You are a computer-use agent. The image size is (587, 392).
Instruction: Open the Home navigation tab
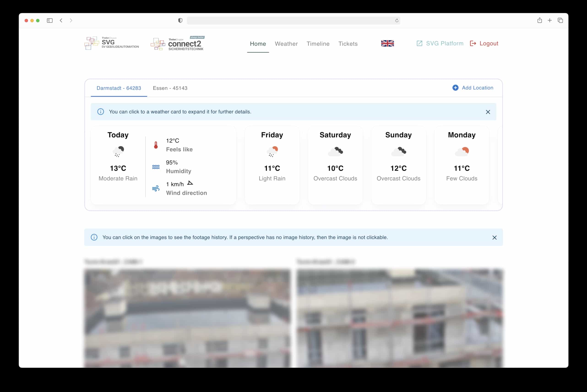click(x=258, y=44)
